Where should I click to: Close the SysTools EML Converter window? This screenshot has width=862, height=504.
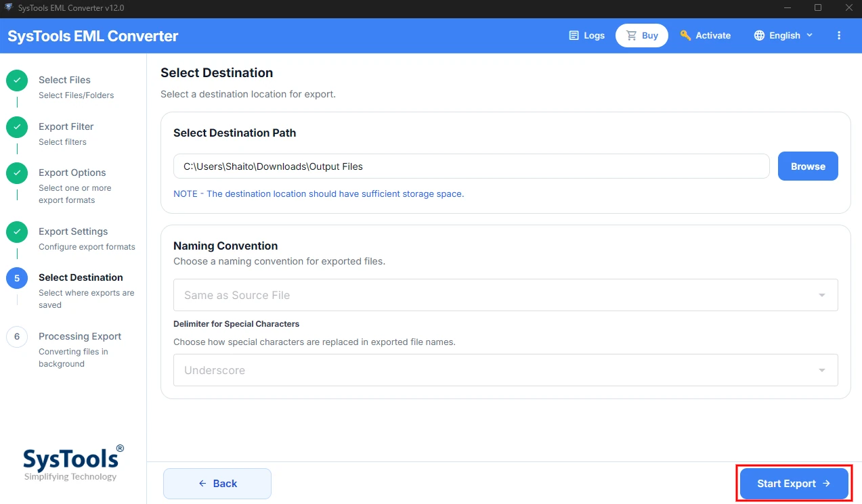click(848, 7)
